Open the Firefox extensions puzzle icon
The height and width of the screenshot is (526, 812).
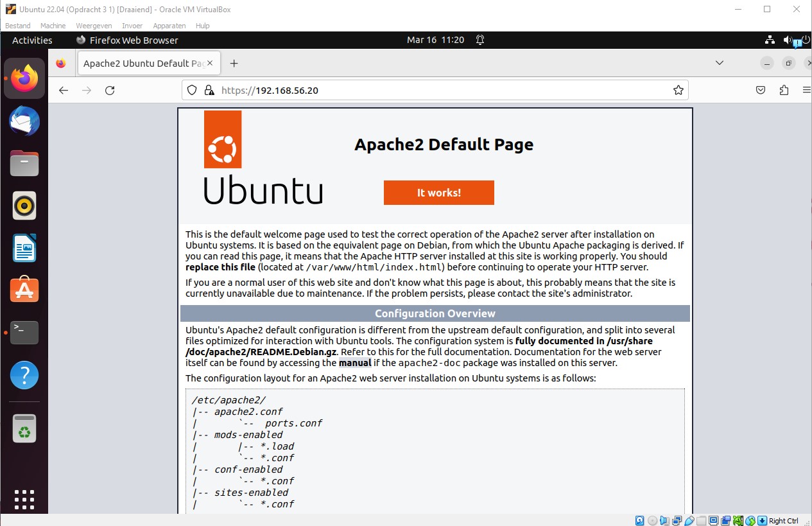(x=784, y=91)
